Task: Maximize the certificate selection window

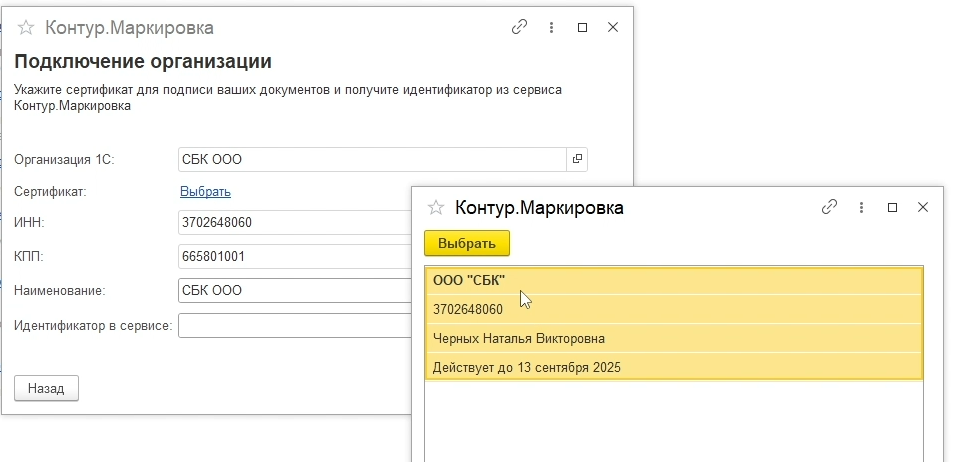Action: [892, 208]
